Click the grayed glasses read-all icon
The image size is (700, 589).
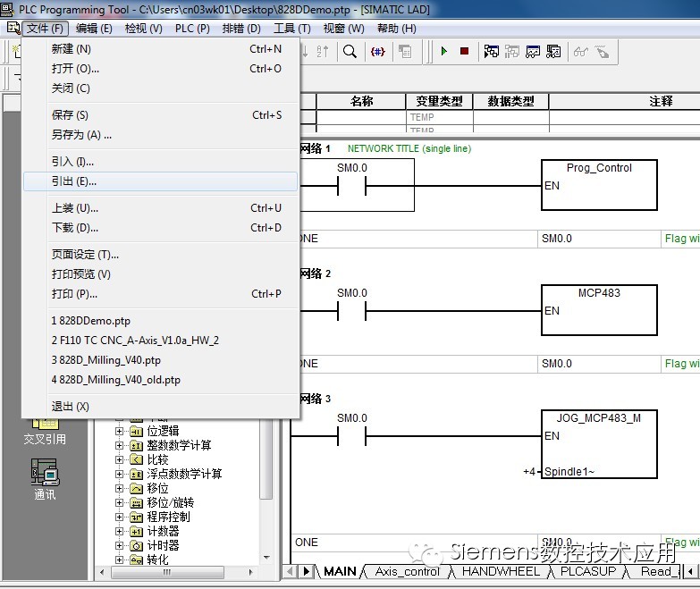[581, 51]
